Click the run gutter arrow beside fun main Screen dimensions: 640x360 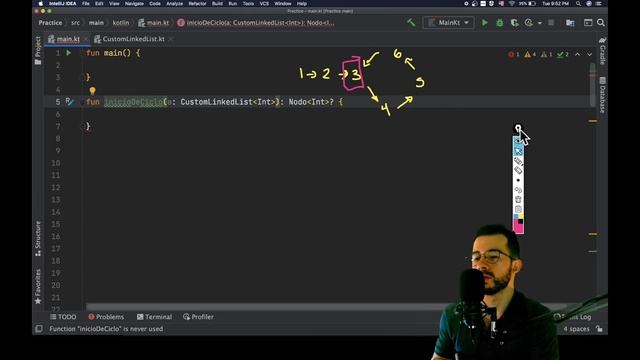[69, 53]
